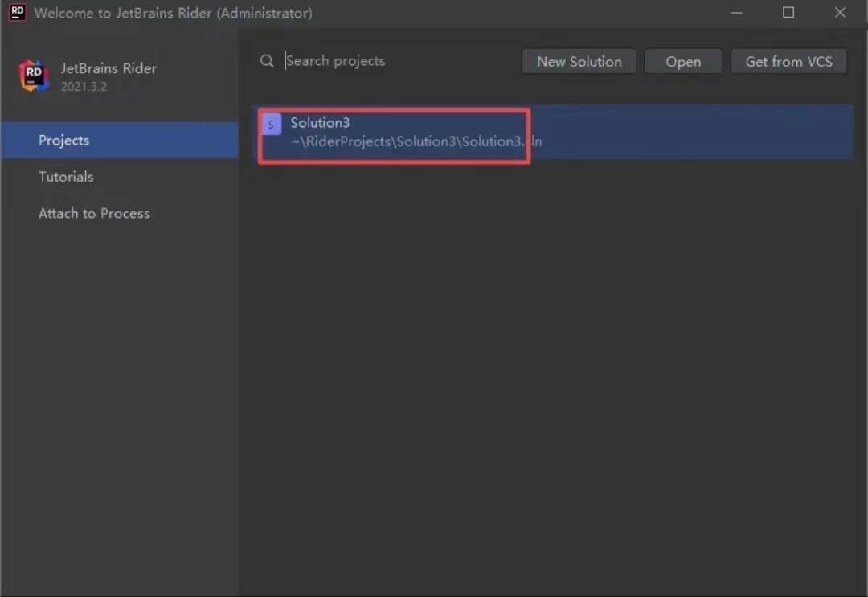Click Get from VCS button
The height and width of the screenshot is (597, 868).
(x=788, y=61)
